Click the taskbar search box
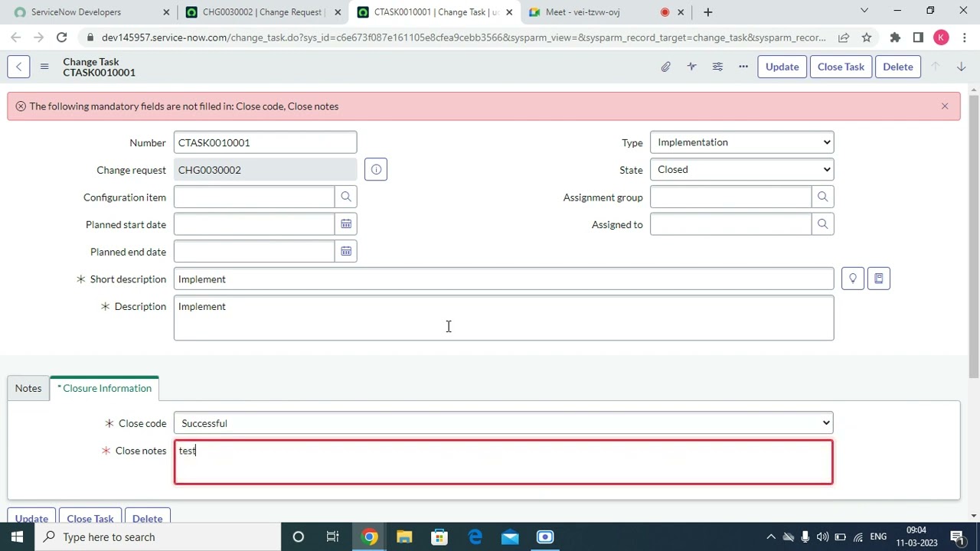980x551 pixels. 158,537
